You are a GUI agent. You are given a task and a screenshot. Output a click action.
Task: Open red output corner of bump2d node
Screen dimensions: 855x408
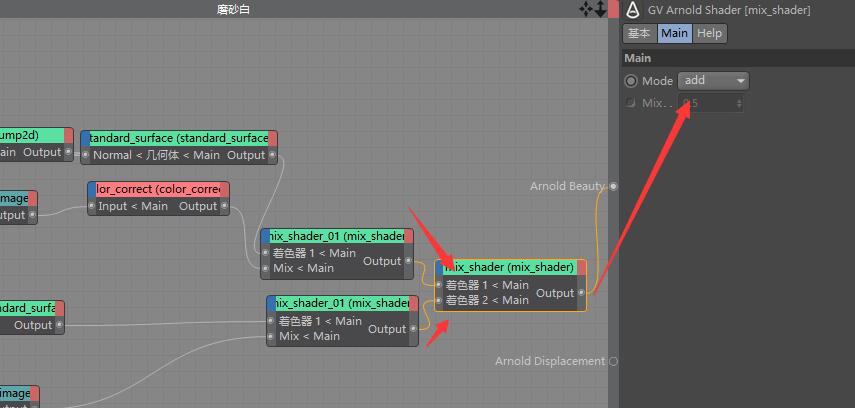point(69,135)
